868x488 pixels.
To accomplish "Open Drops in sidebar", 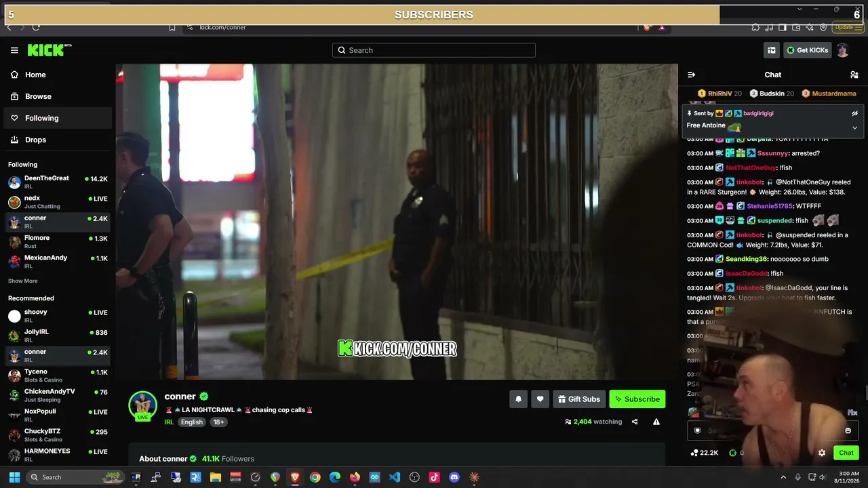I will point(57,140).
